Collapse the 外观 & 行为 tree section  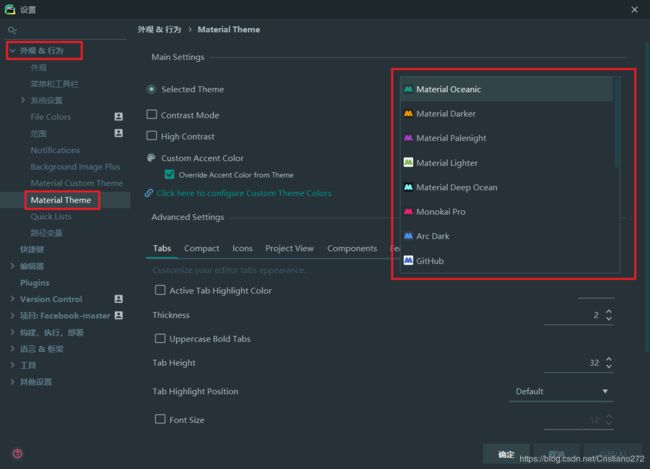point(12,51)
